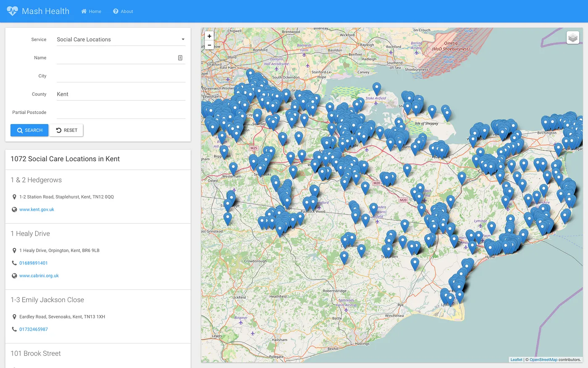Call 01689891401 phone link
Screen dimensions: 588x368
tap(34, 263)
